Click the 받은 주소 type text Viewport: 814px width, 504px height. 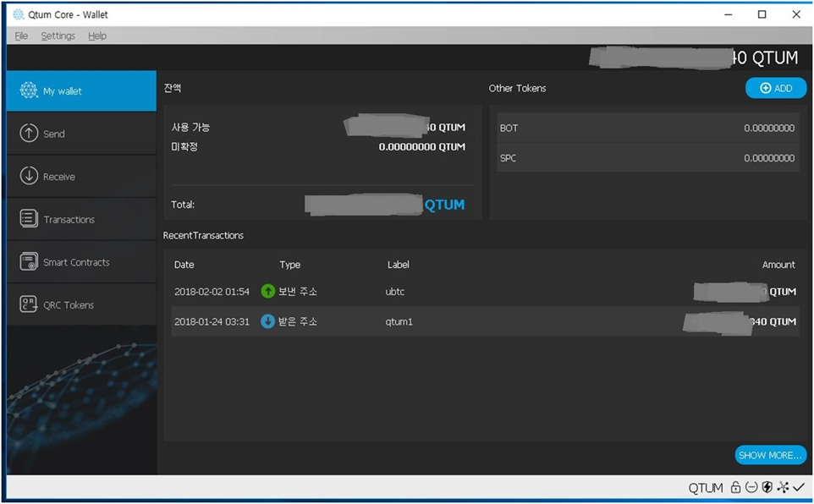pos(298,322)
